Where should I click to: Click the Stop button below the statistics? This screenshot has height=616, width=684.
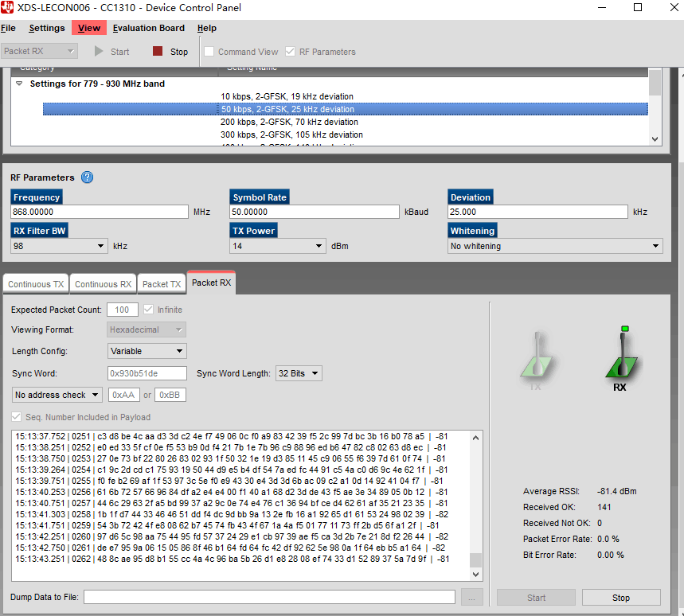(x=621, y=598)
